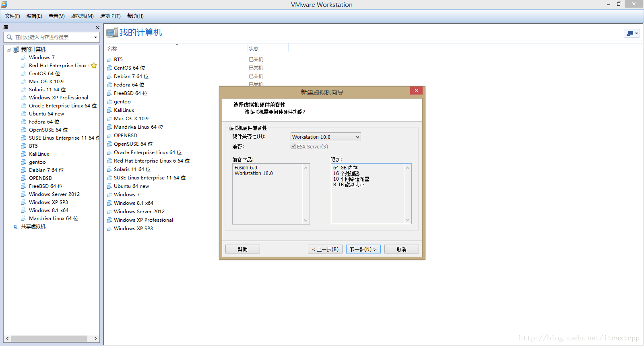
Task: Click the OpenSUSE 64 VM icon in library tree
Action: [24, 130]
